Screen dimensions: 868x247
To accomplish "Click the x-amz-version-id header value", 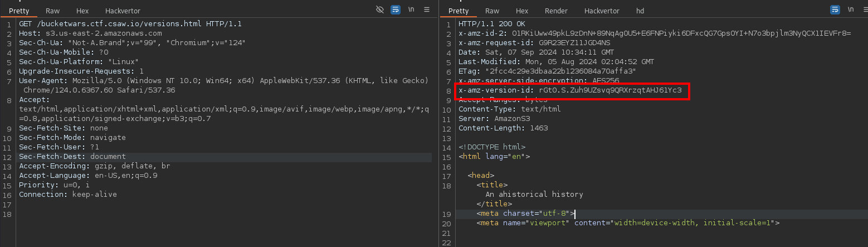I will [611, 90].
